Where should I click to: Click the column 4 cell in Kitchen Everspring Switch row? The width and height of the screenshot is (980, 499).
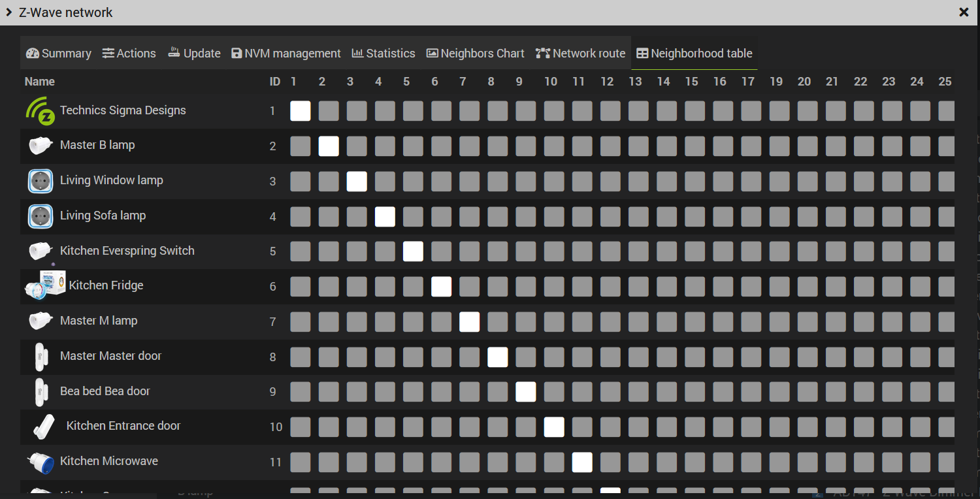[385, 251]
